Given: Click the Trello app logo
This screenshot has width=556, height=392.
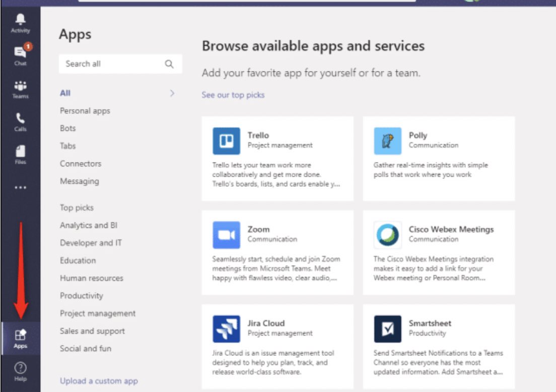Looking at the screenshot, I should tap(226, 141).
